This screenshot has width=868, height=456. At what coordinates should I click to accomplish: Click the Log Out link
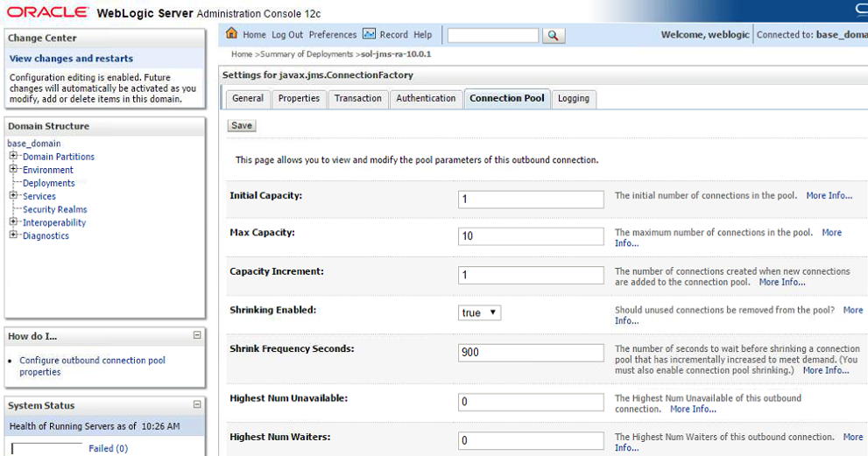coord(287,35)
